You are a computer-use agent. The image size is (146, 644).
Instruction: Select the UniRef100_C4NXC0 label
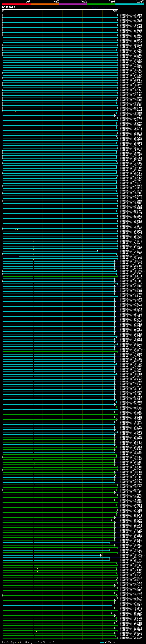(131, 243)
